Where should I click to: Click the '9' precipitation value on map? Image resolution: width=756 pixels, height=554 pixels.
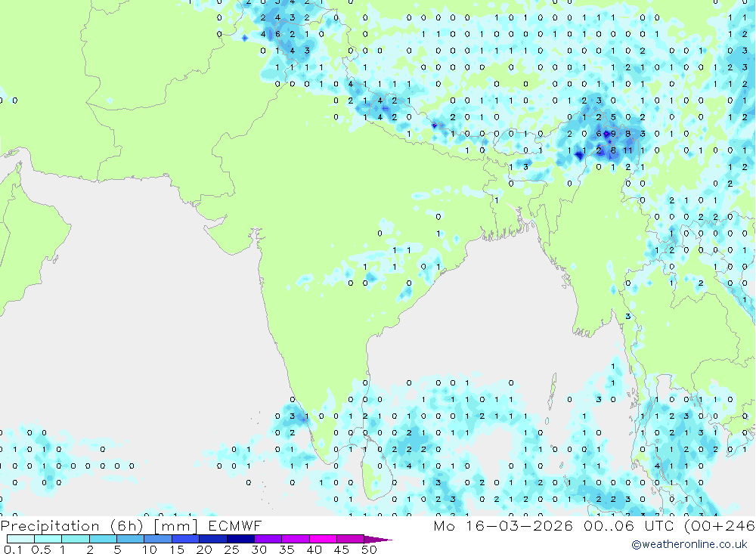(x=613, y=134)
